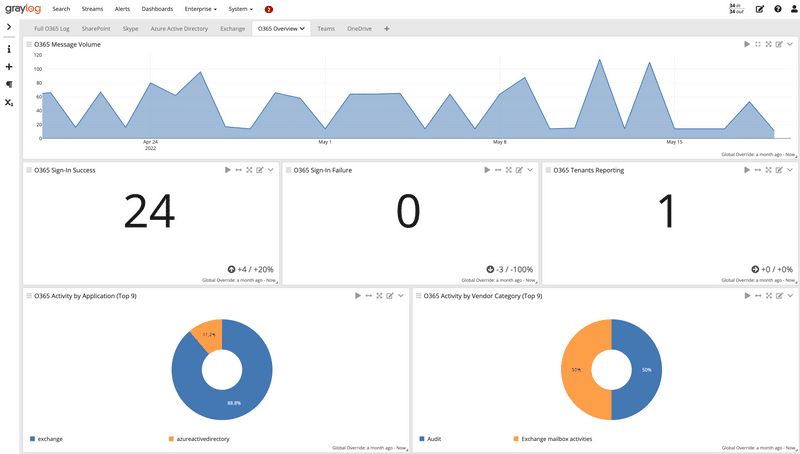
Task: Grab the O365 Message Volume widget handle
Action: (x=29, y=44)
